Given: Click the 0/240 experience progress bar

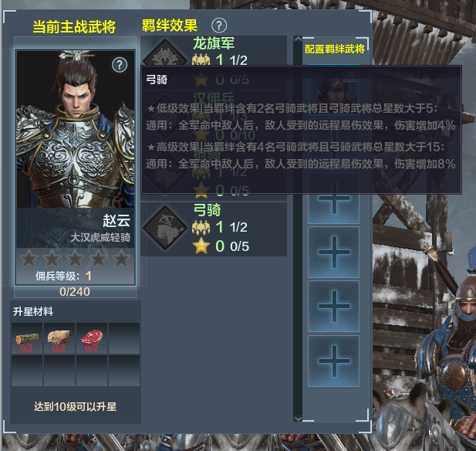Looking at the screenshot, I should point(75,292).
